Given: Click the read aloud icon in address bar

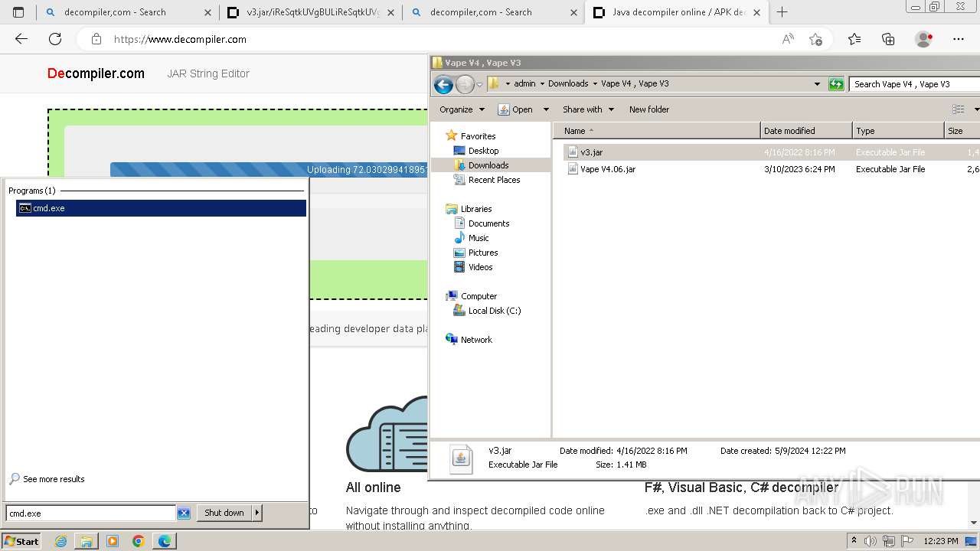Looking at the screenshot, I should [788, 39].
